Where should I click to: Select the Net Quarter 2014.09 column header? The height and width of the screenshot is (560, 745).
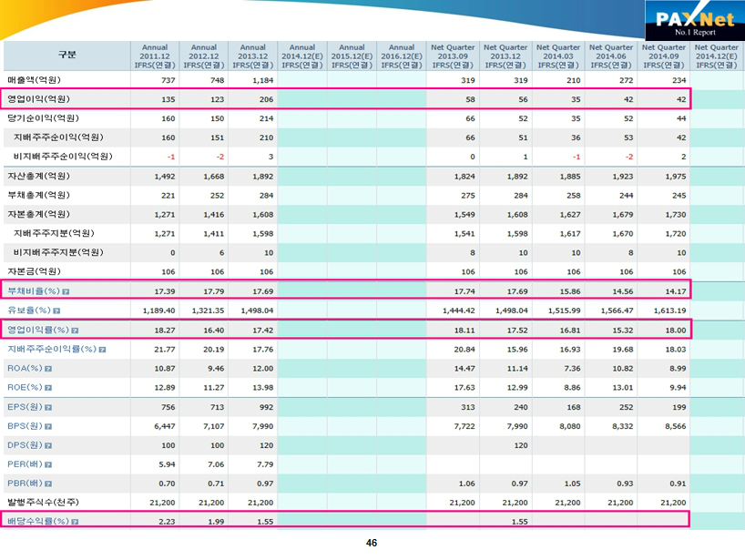click(664, 56)
